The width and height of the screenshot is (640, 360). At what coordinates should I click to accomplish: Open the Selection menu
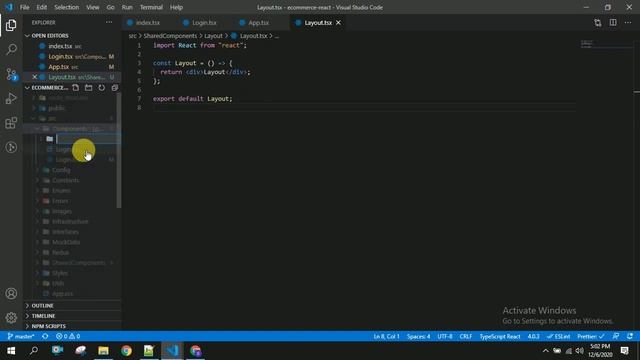tap(67, 7)
